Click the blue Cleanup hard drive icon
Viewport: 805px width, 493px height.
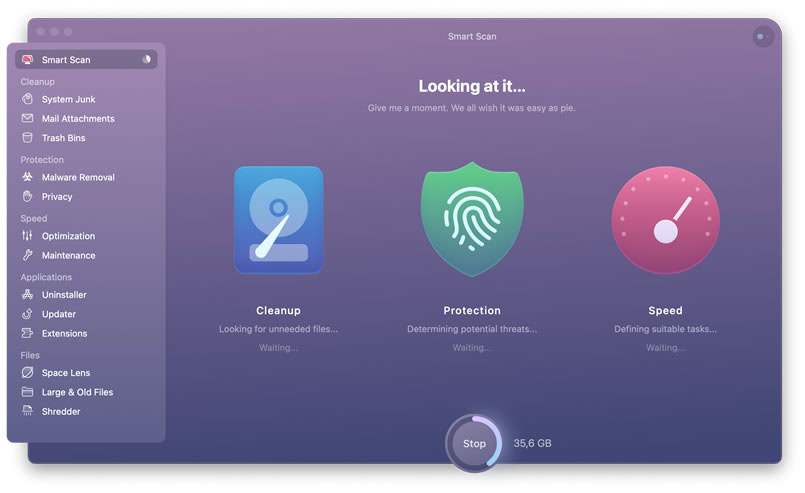pyautogui.click(x=278, y=220)
